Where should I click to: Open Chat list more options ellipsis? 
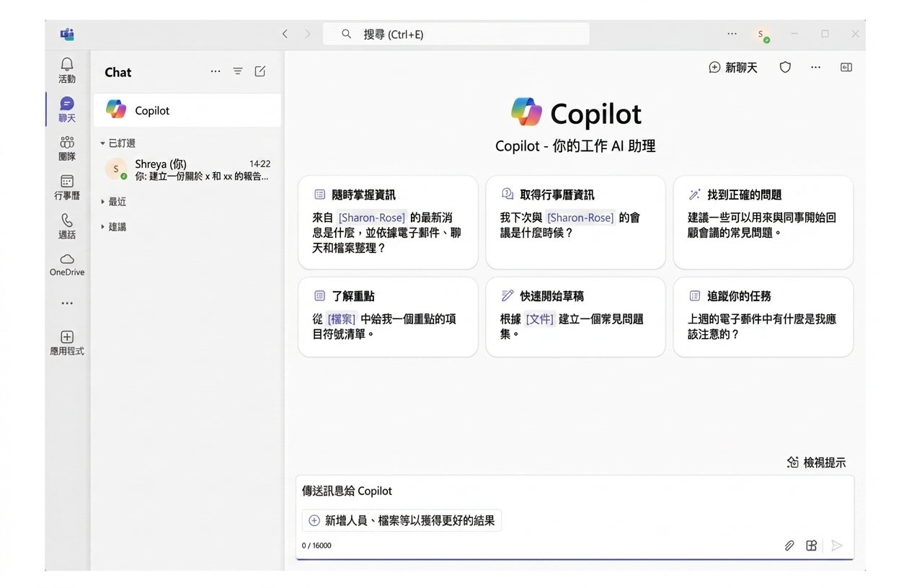[x=216, y=71]
